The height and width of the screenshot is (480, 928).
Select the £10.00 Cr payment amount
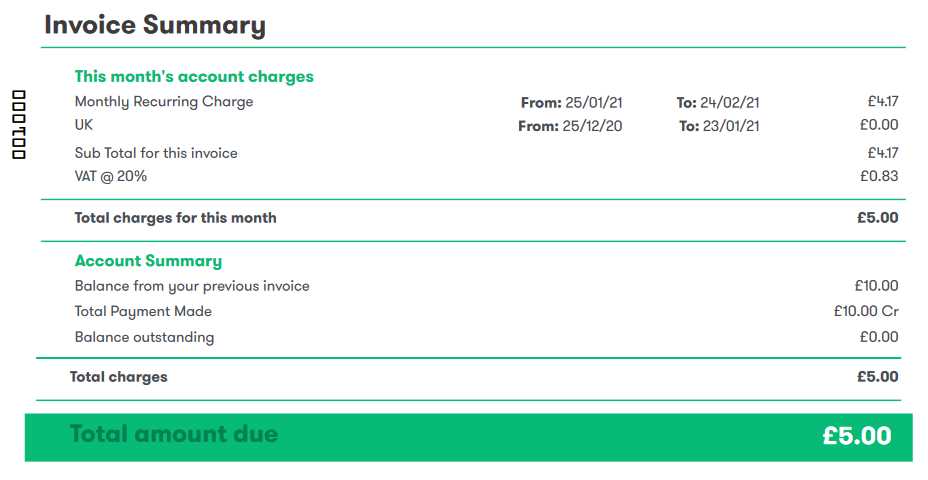click(866, 311)
